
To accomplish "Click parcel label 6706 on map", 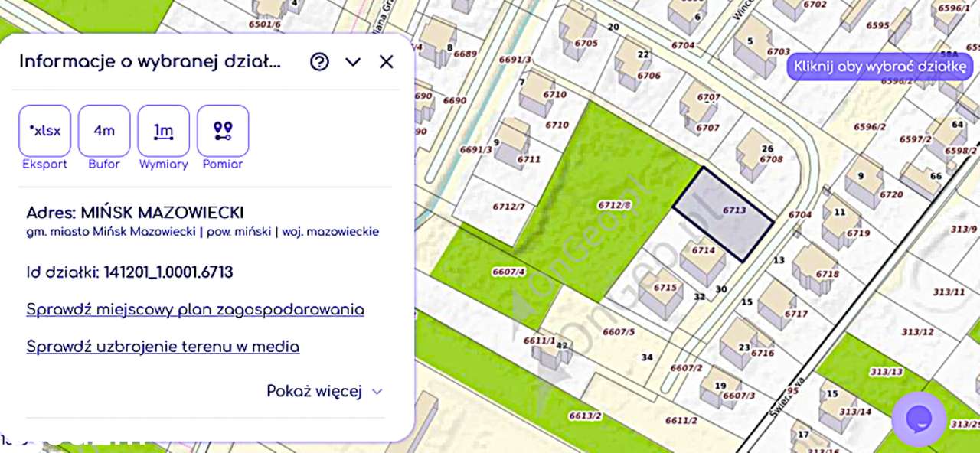I will pos(648,76).
